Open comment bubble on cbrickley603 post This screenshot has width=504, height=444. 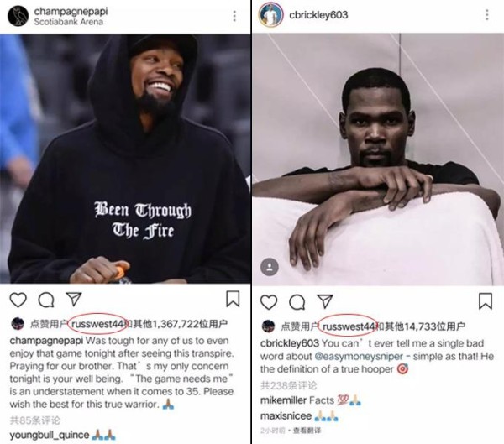pos(297,302)
